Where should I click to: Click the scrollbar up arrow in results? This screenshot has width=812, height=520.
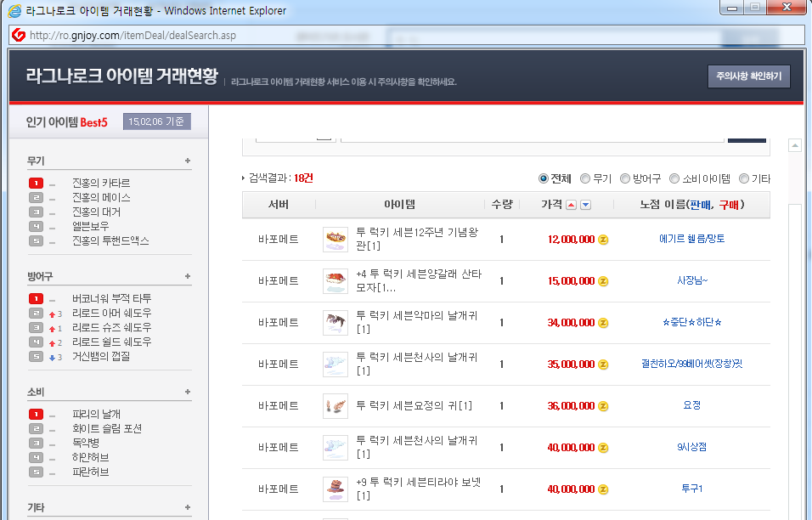click(x=795, y=146)
